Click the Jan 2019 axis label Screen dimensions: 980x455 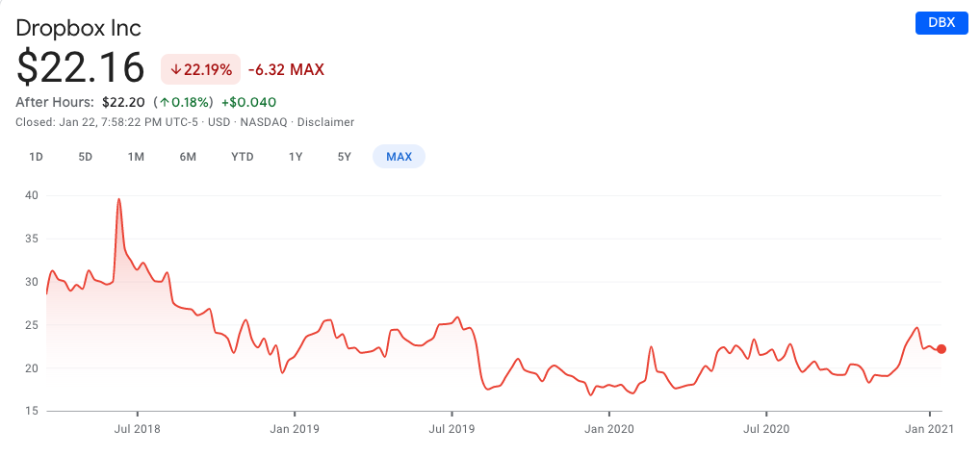click(x=295, y=429)
